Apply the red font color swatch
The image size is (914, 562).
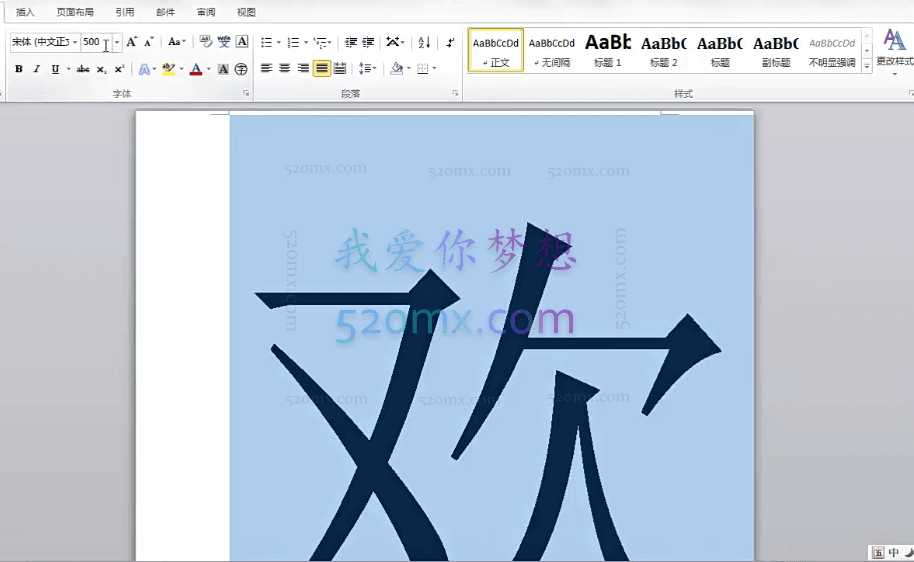click(x=196, y=69)
